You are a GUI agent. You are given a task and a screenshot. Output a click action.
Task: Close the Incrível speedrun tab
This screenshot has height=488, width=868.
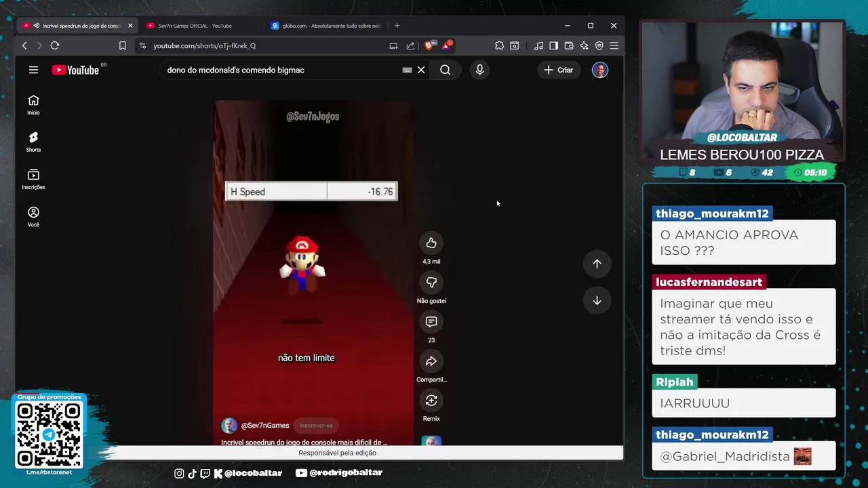(130, 26)
